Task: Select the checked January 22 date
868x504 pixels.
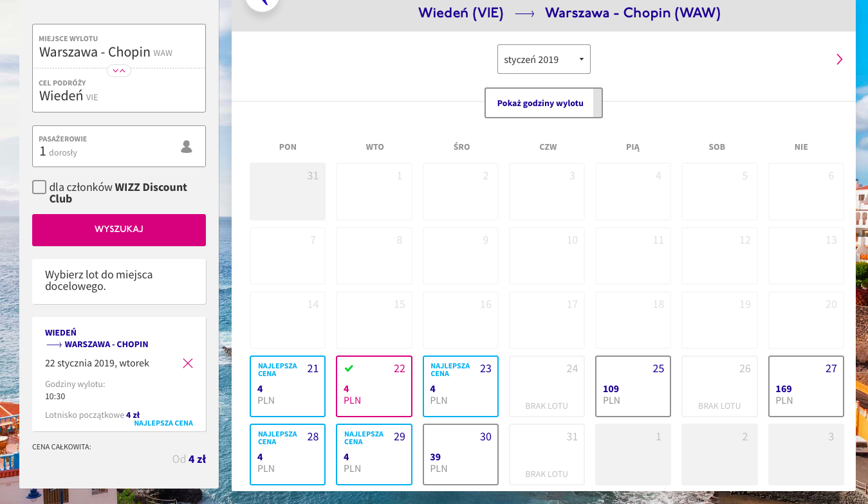Action: coord(374,386)
